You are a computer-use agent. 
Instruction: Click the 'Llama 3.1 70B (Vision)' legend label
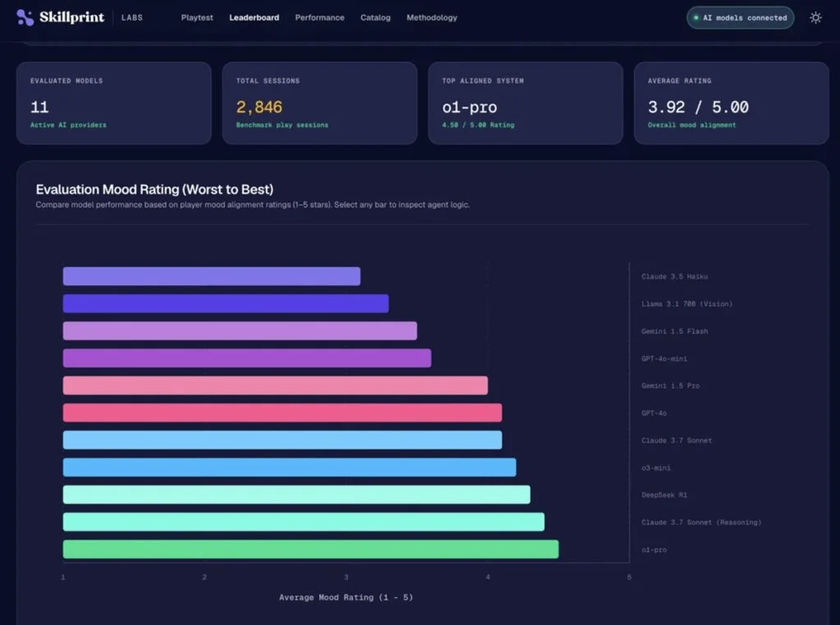click(687, 304)
